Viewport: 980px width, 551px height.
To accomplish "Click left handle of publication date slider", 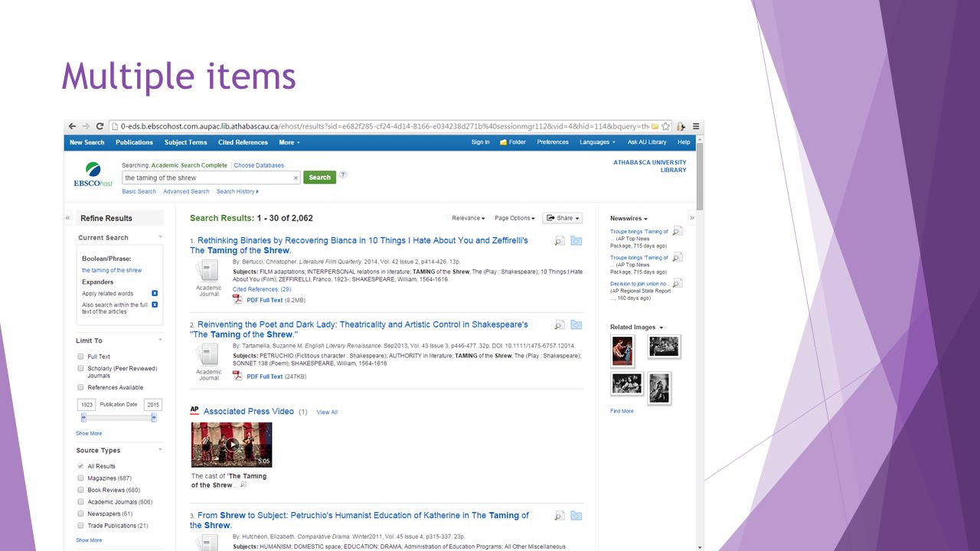I will coord(83,417).
